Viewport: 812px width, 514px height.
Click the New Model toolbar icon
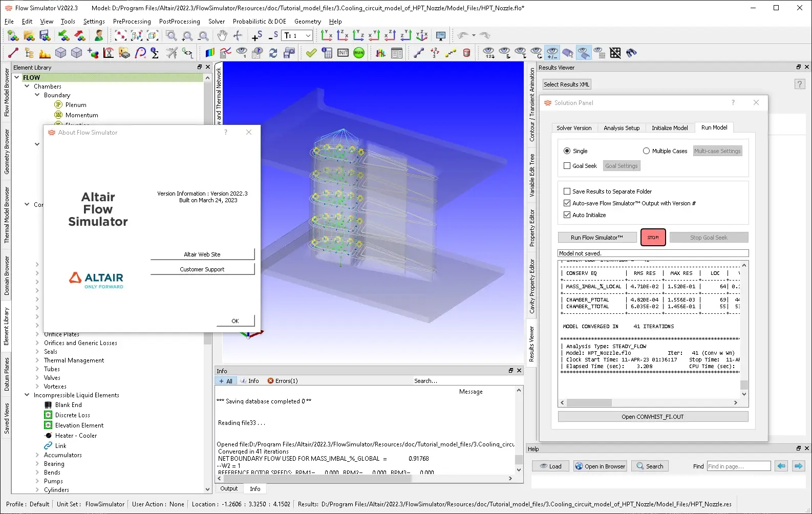tap(13, 35)
